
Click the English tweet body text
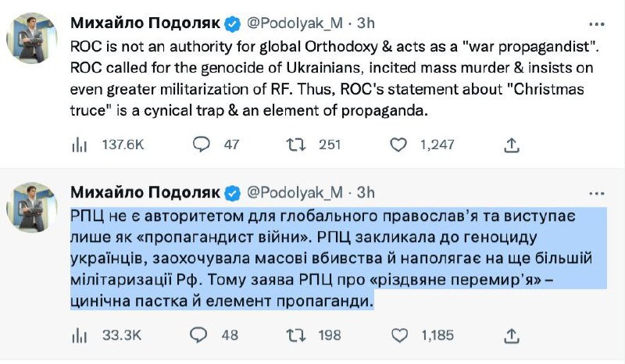tap(312, 77)
